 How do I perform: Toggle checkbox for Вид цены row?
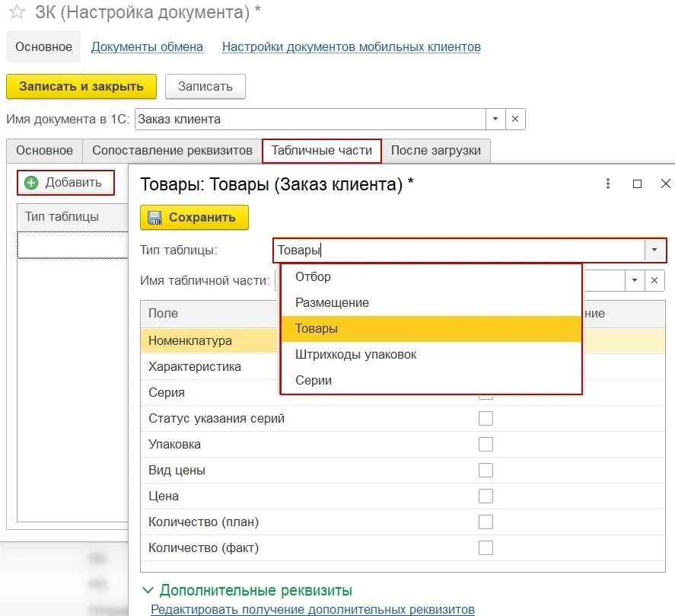point(486,470)
